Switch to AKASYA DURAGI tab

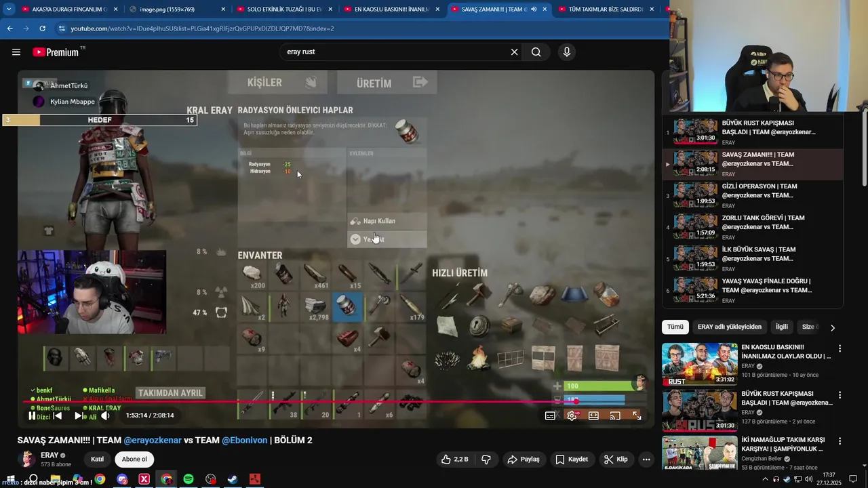[68, 9]
